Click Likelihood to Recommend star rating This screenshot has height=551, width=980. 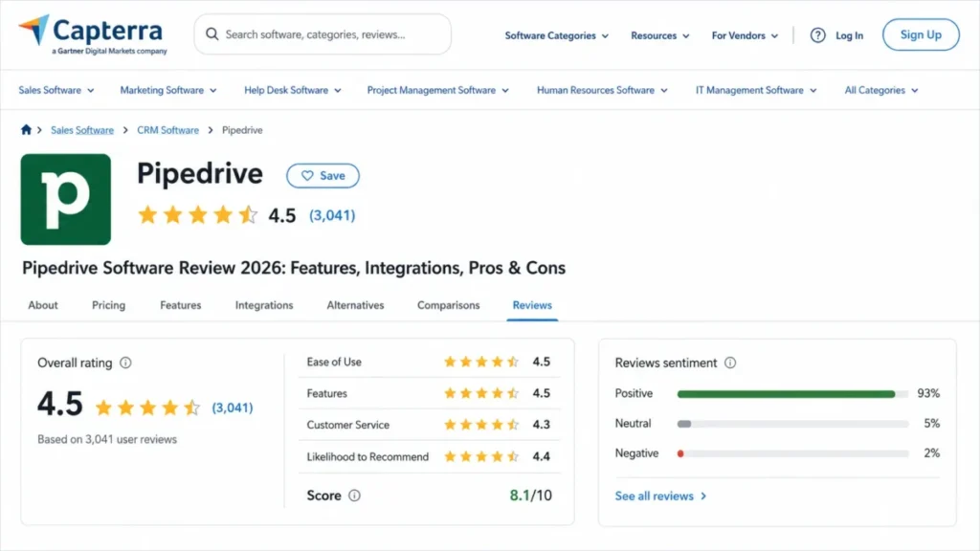point(481,456)
